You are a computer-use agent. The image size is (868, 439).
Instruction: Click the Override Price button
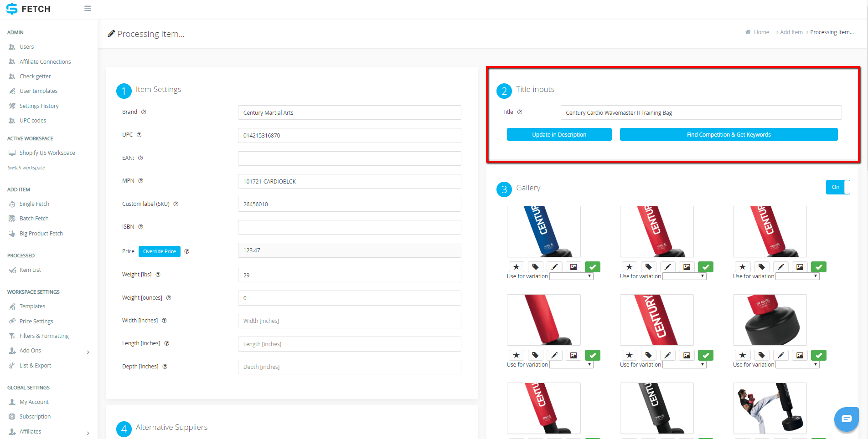pos(160,251)
